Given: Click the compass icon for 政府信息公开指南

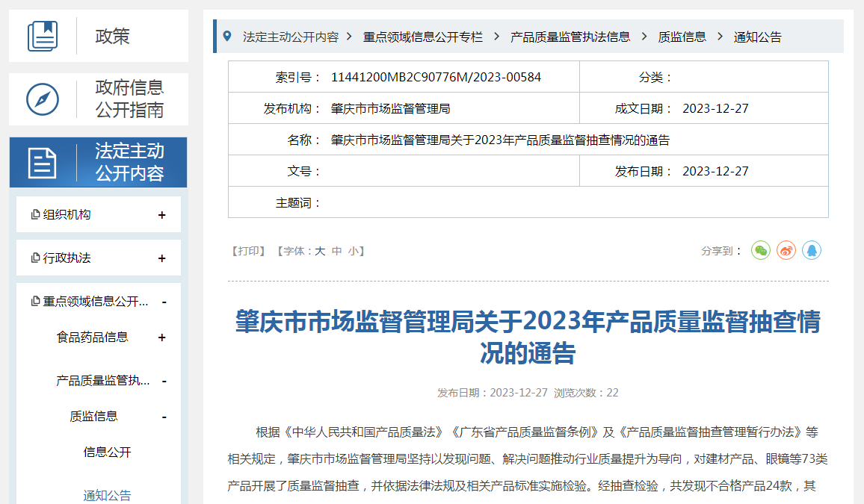Looking at the screenshot, I should click(43, 99).
